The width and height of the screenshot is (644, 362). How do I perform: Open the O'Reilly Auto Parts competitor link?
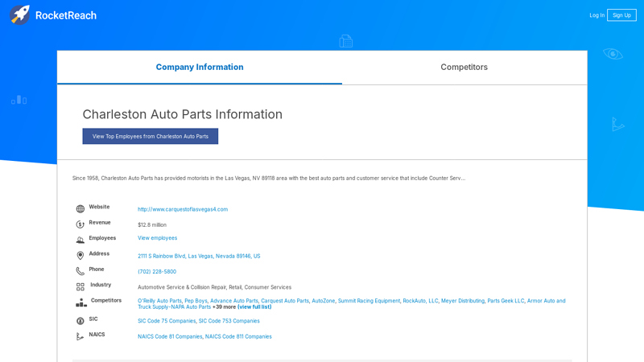coord(159,301)
